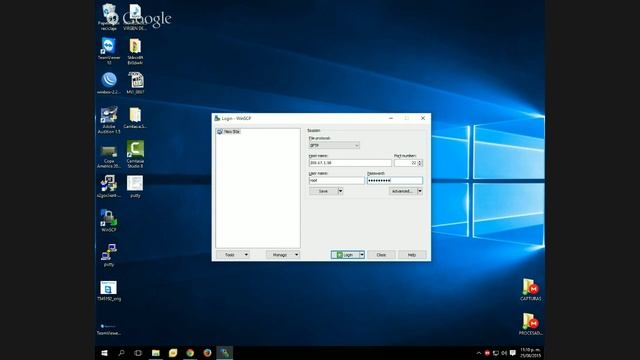Close the WinSCP Login window with X
Image resolution: width=640 pixels, height=360 pixels.
423,118
